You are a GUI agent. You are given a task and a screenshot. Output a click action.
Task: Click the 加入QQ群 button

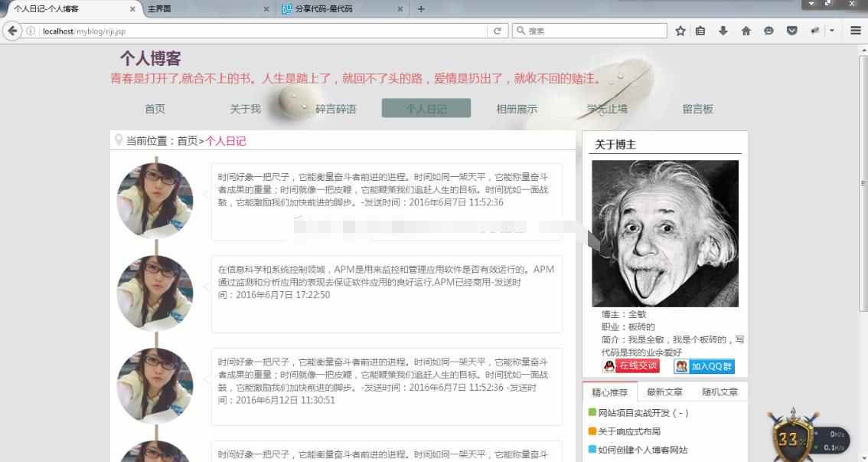click(704, 366)
